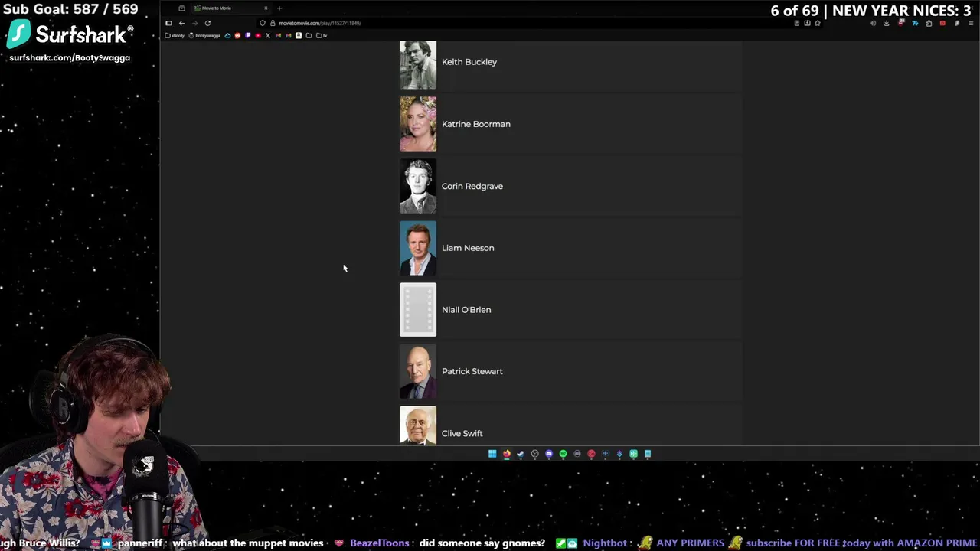Image resolution: width=980 pixels, height=551 pixels.
Task: Open Discord from the taskbar
Action: [x=549, y=454]
